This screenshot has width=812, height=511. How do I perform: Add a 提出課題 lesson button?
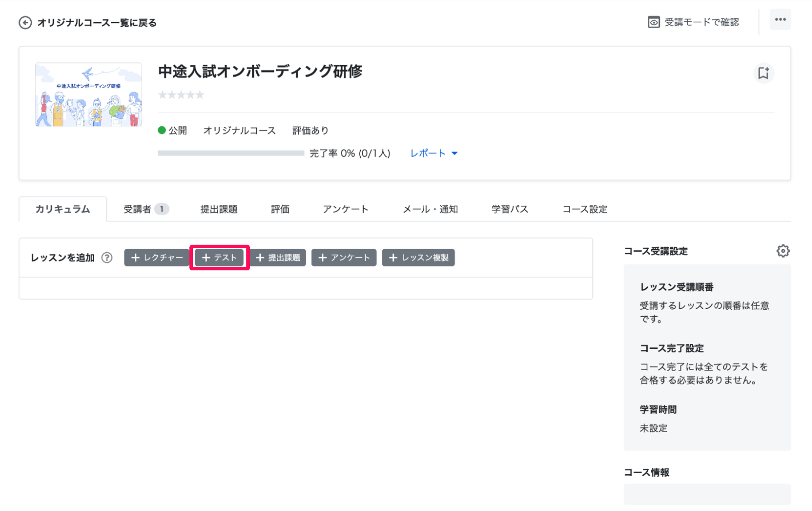pos(278,258)
